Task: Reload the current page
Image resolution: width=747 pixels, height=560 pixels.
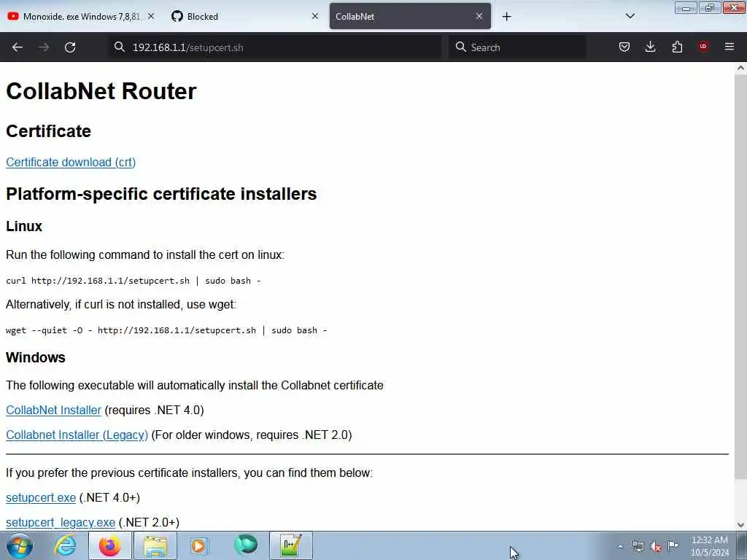Action: [x=70, y=47]
